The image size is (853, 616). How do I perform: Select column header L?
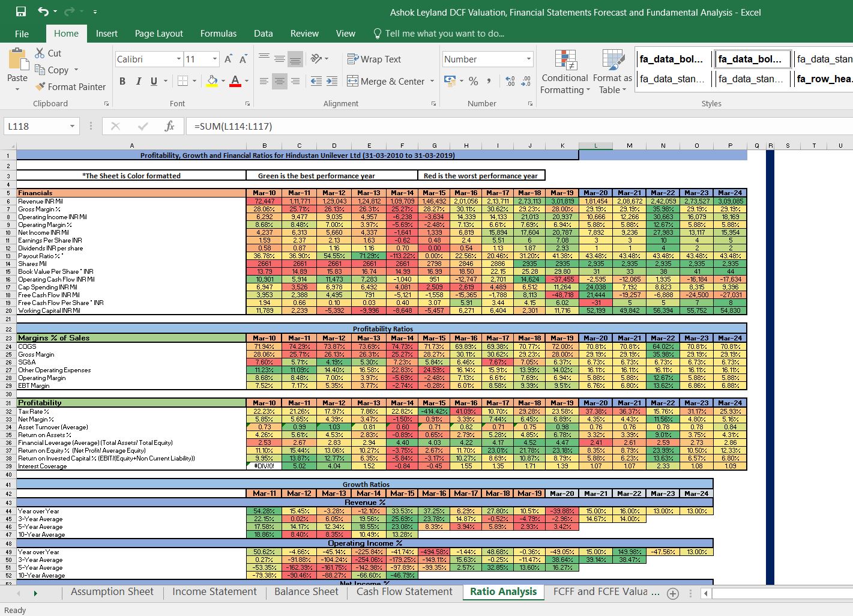pos(595,145)
